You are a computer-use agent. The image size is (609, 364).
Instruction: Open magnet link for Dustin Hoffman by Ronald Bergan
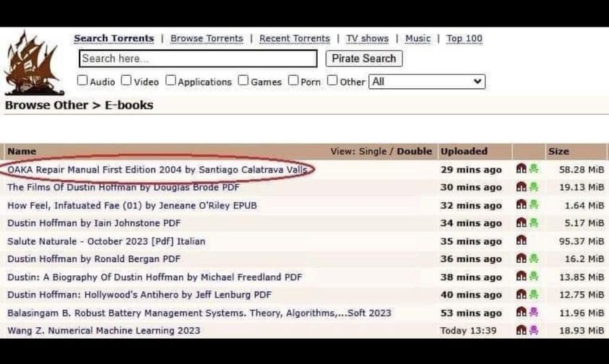point(521,258)
